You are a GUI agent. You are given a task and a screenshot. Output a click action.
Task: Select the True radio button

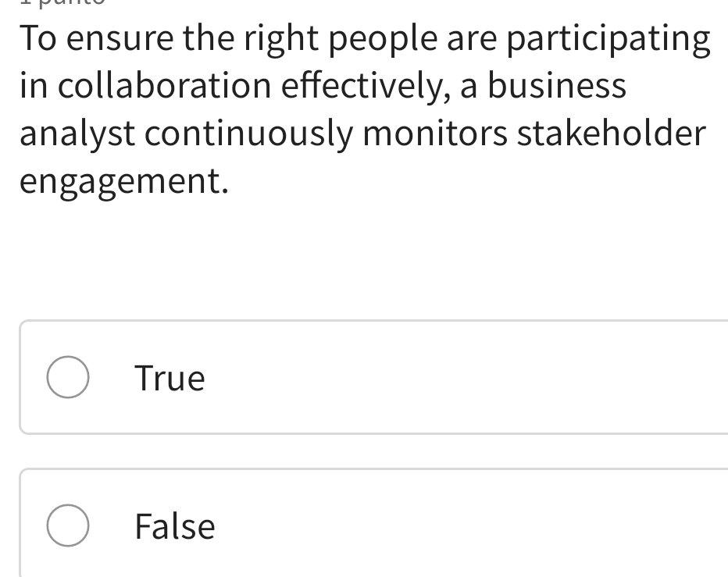tap(68, 378)
